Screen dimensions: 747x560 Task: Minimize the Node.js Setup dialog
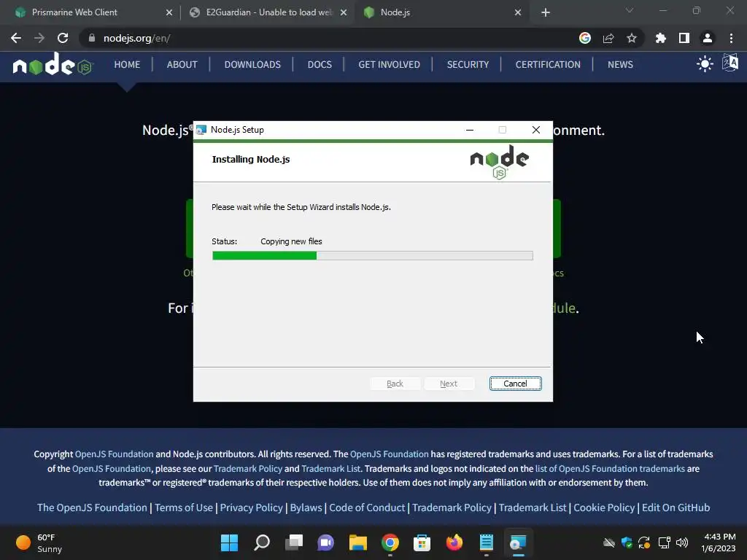tap(470, 130)
